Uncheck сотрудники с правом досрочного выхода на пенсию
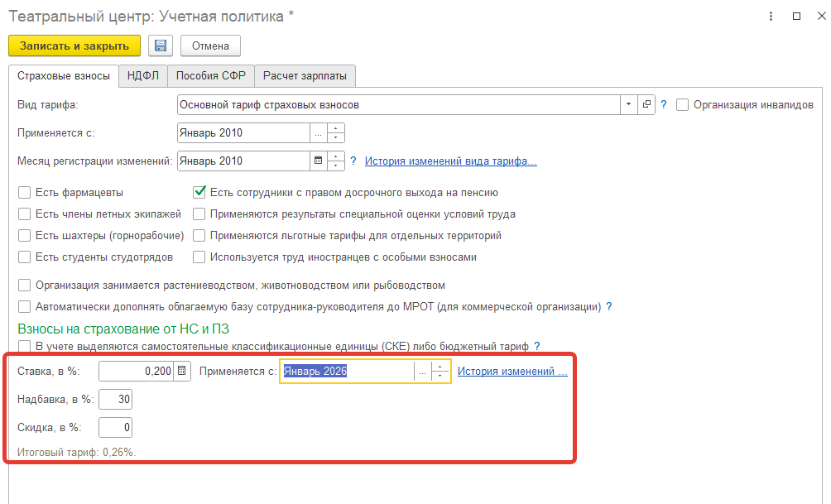831x504 pixels. point(199,192)
